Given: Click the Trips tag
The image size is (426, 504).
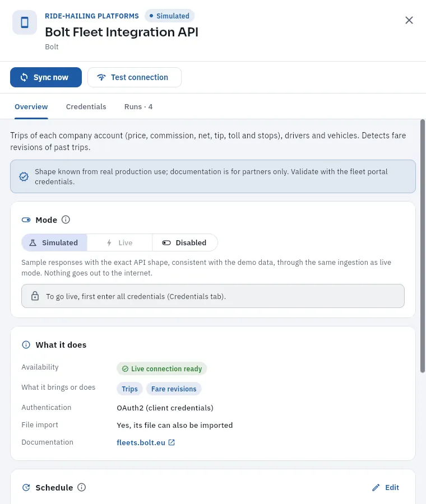Looking at the screenshot, I should 129,389.
